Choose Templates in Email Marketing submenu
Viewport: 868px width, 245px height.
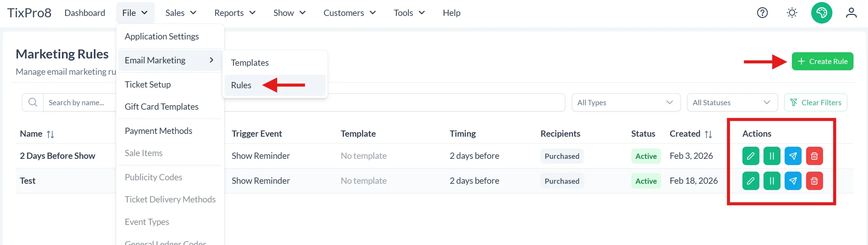(x=275, y=63)
